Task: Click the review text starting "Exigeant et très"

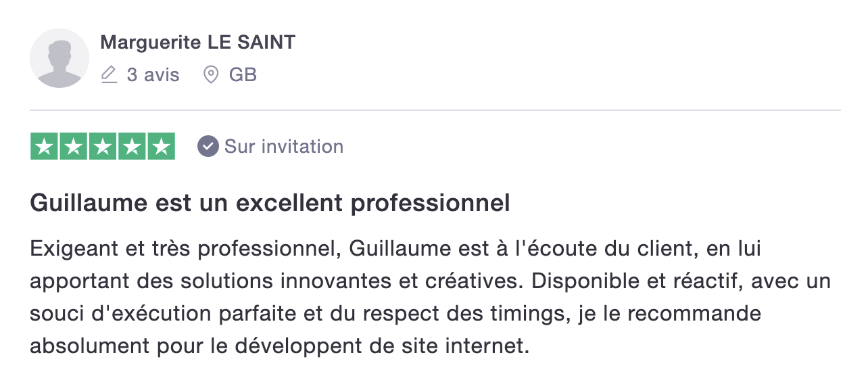Action: pyautogui.click(x=430, y=298)
